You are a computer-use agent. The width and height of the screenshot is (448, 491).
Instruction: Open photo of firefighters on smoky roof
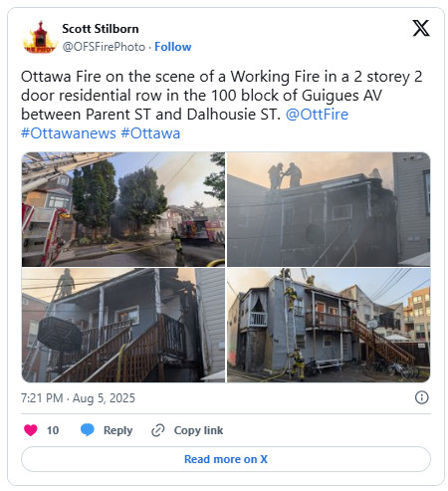tap(329, 209)
